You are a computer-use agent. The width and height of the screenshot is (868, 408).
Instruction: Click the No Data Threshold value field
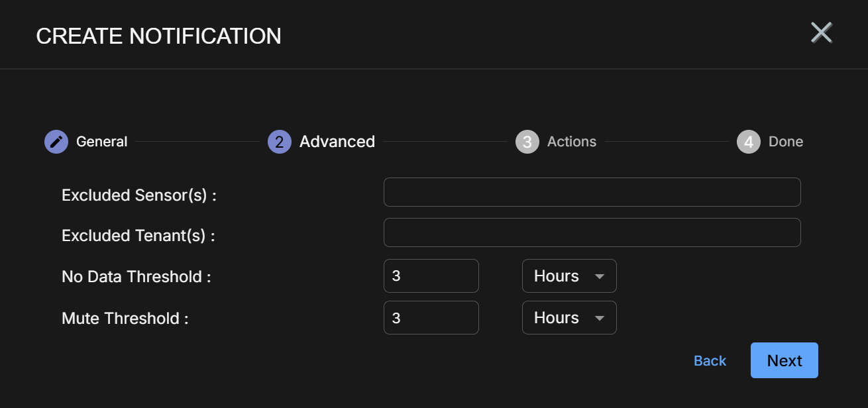(431, 276)
